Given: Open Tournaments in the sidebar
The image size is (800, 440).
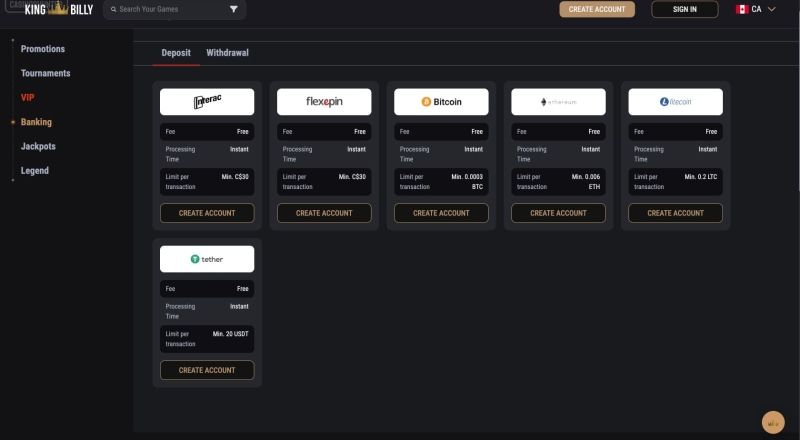Looking at the screenshot, I should 45,73.
